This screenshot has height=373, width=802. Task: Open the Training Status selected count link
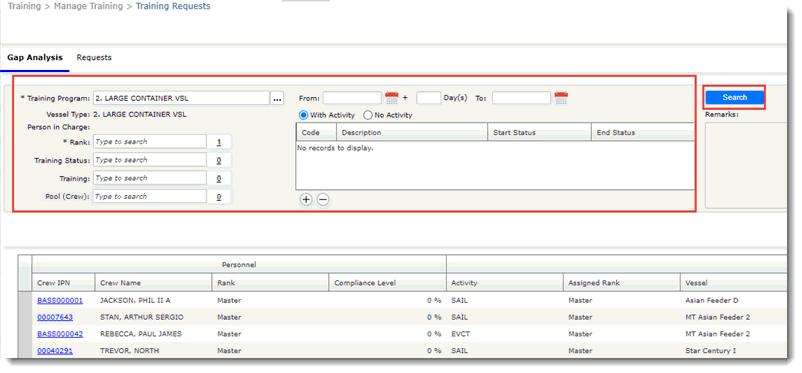click(219, 161)
